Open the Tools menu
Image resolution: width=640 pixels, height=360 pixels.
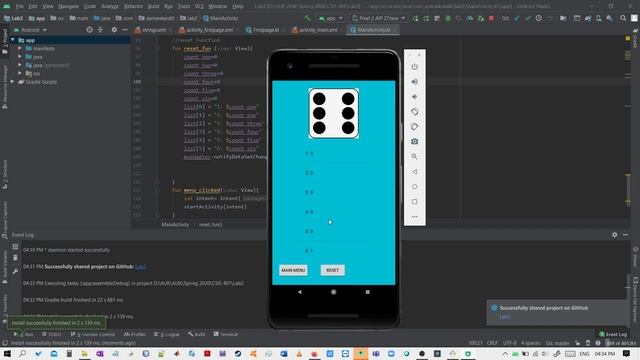[184, 6]
